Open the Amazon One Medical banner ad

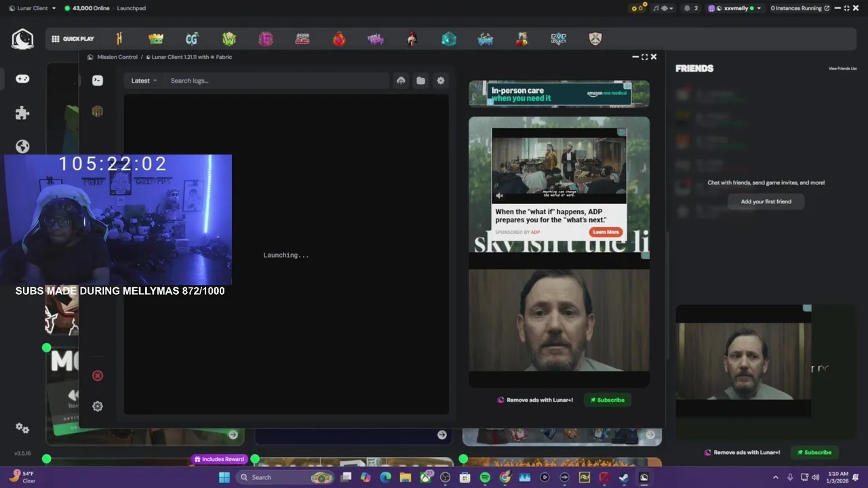[x=559, y=94]
